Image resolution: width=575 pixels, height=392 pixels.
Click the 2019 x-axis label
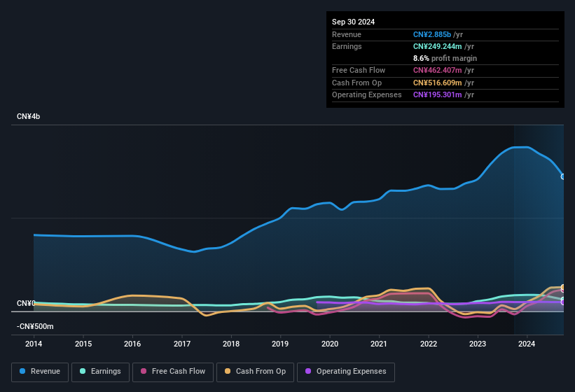(x=280, y=344)
